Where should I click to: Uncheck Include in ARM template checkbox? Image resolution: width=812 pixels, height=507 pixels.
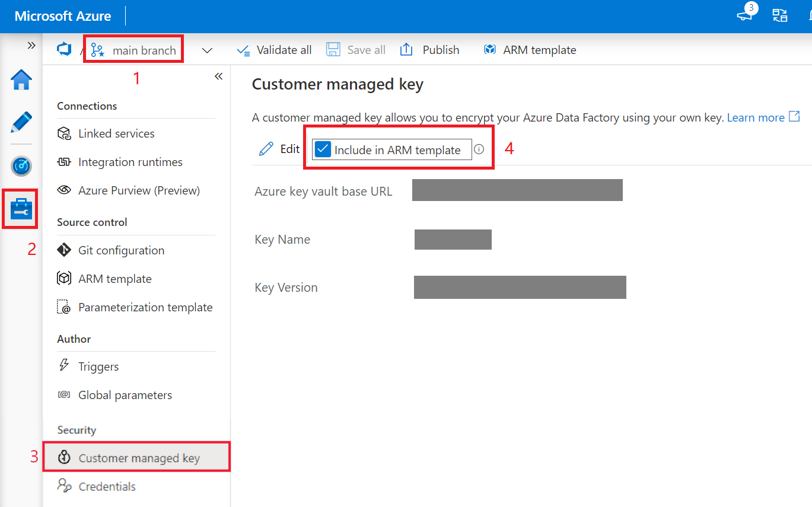pyautogui.click(x=323, y=149)
